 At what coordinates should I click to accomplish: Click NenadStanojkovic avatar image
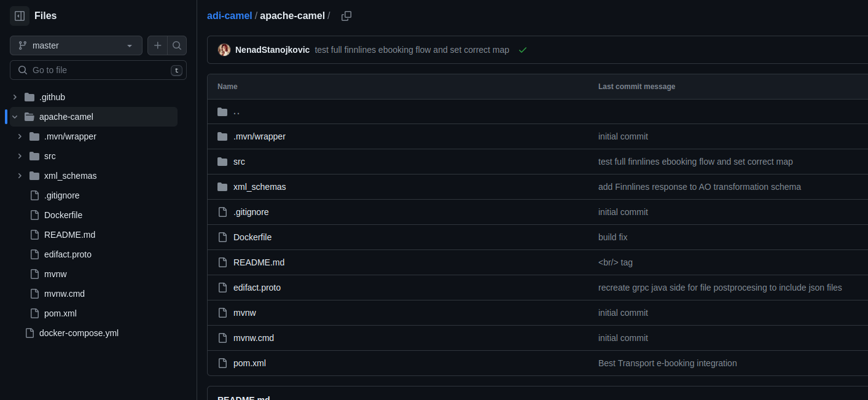coord(224,50)
